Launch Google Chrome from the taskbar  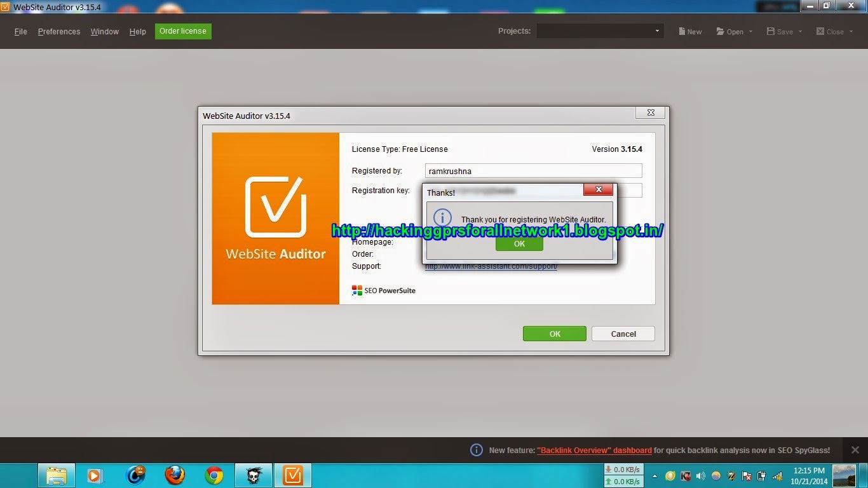214,475
